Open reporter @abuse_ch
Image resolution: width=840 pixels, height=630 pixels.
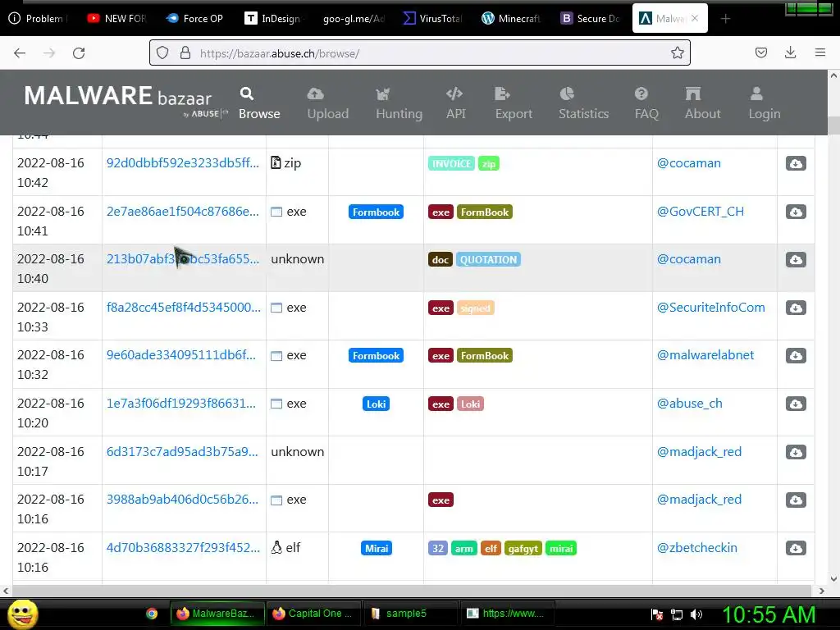[689, 403]
